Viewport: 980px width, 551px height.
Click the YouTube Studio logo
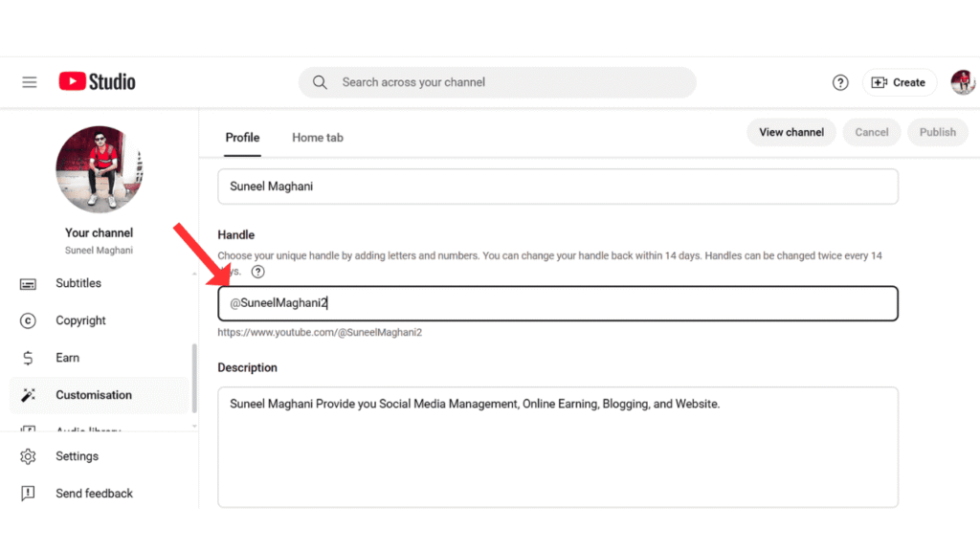pyautogui.click(x=97, y=82)
